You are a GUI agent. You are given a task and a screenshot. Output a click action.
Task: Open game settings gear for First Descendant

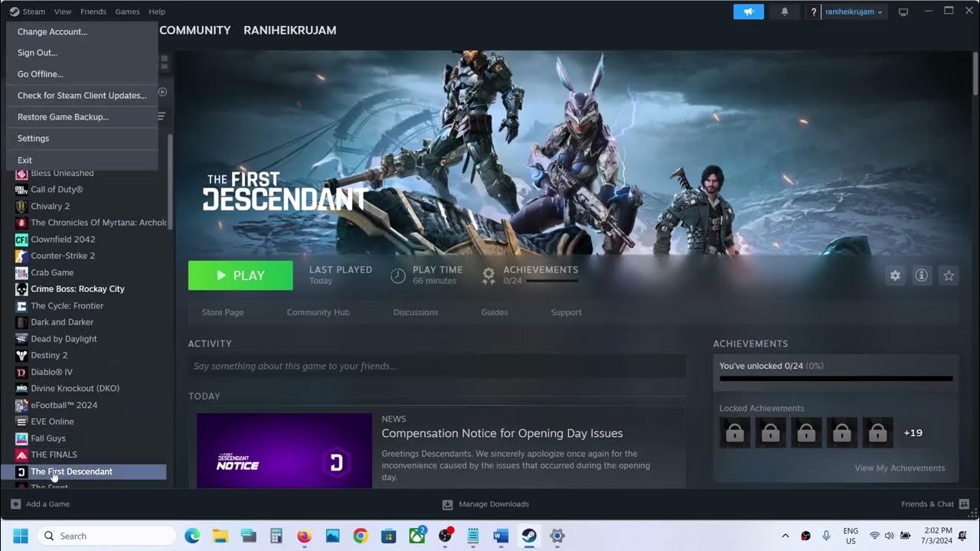[895, 275]
